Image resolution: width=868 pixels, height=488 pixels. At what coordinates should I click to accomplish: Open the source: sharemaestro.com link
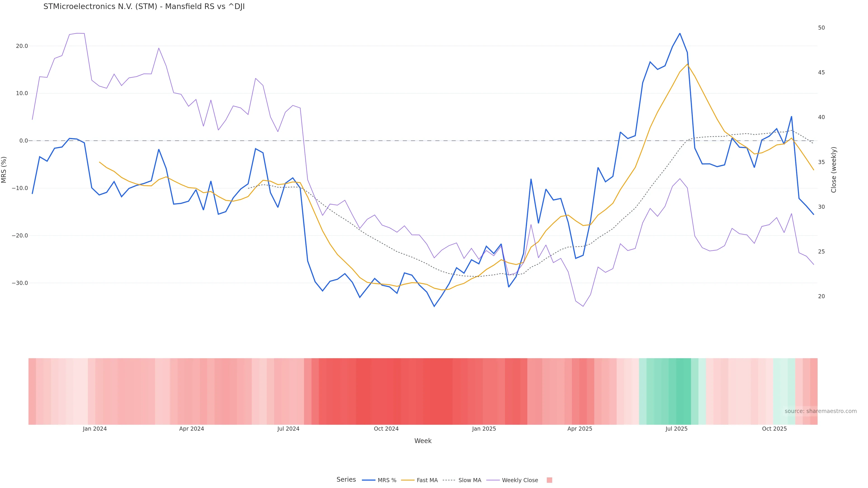point(820,411)
